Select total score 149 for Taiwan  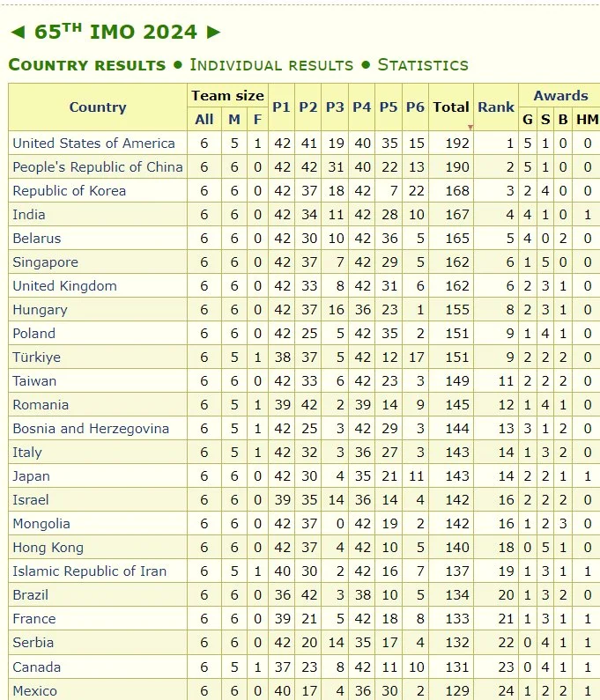pos(457,380)
